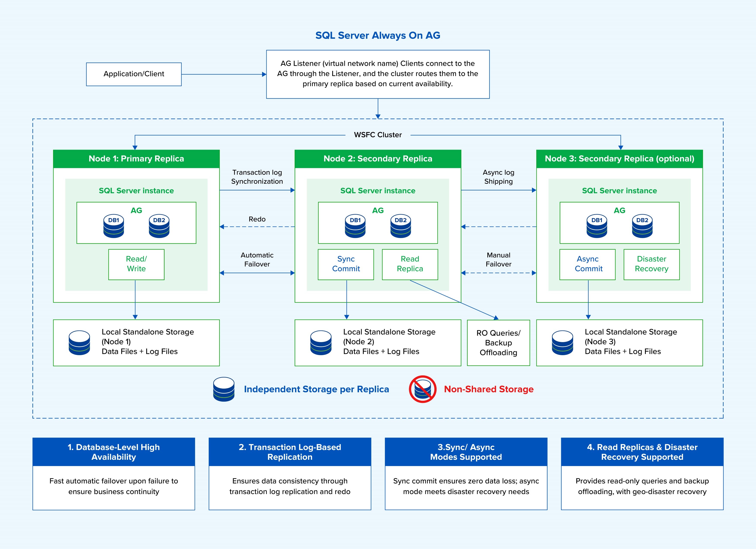Select the DB1 database icon in Node 2
Screen dimensions: 756x549
(355, 226)
